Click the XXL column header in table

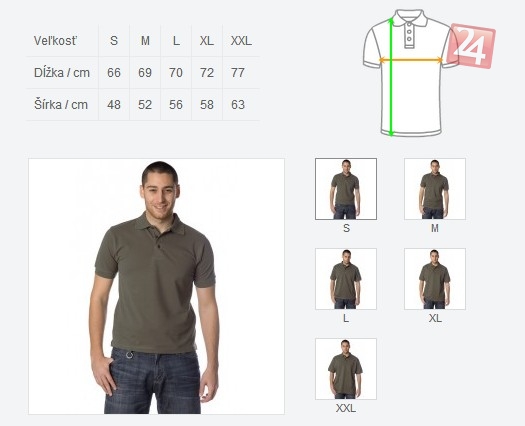click(x=241, y=41)
